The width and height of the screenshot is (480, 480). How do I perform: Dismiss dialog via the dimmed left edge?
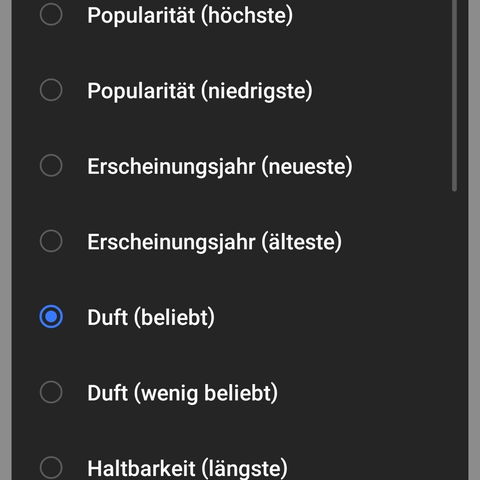coord(6,240)
